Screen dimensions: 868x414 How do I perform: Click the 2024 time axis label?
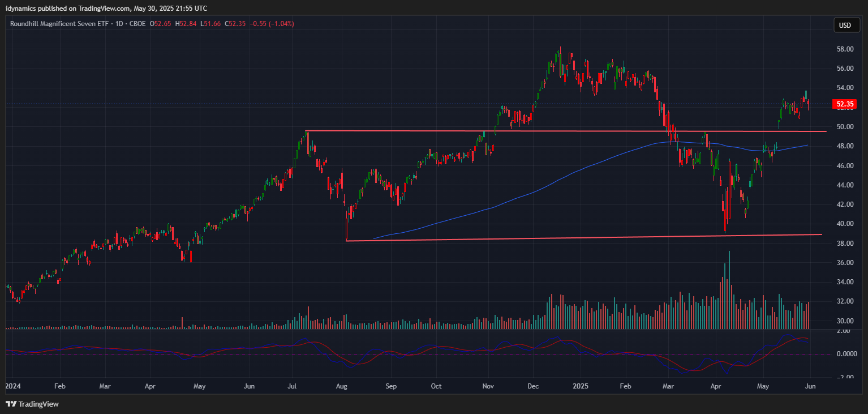12,387
